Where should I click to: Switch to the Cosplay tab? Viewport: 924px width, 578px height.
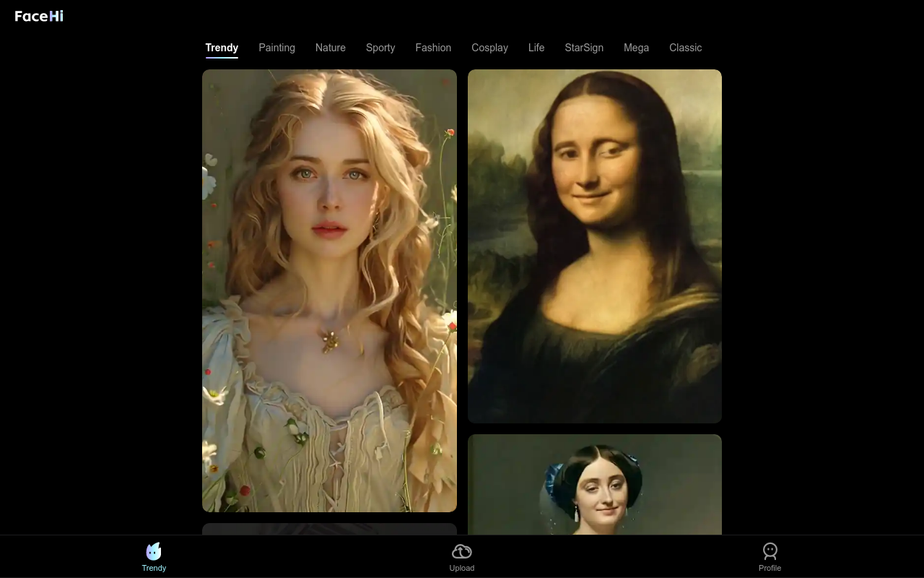point(490,48)
